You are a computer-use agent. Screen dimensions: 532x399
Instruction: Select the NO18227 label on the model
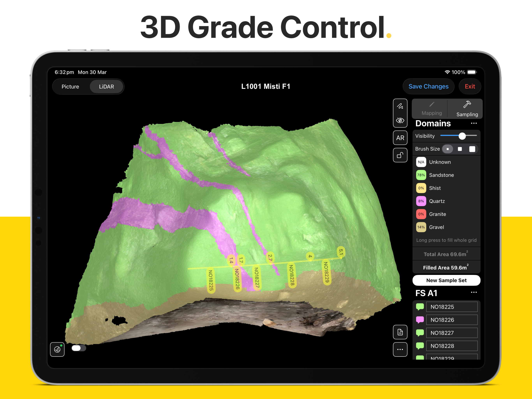(257, 277)
